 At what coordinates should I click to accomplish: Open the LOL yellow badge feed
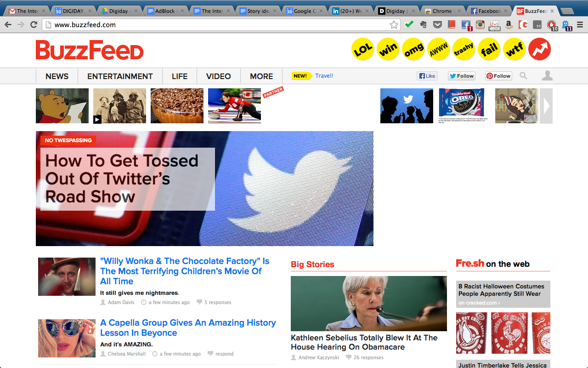pos(362,49)
